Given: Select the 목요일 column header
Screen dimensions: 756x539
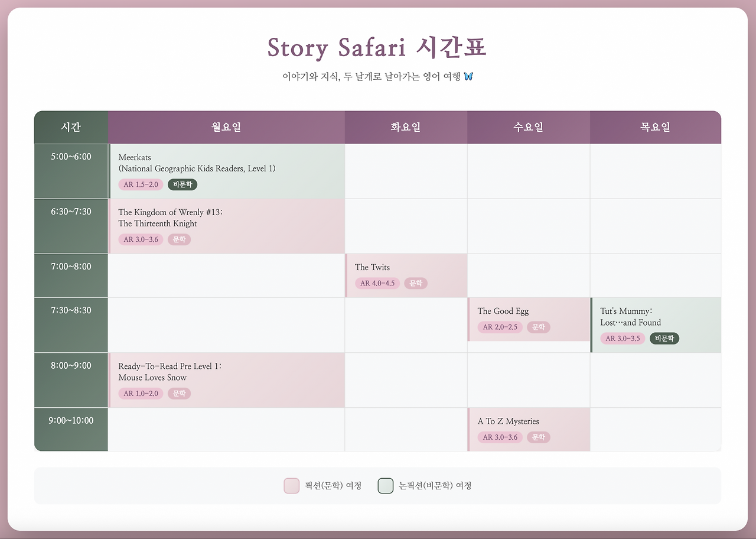Looking at the screenshot, I should (x=656, y=127).
